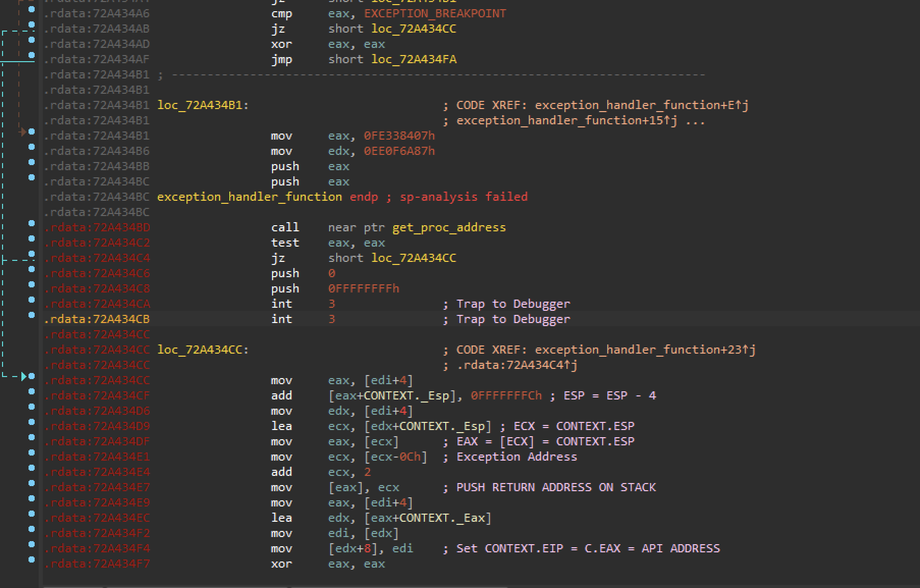This screenshot has width=920, height=588.
Task: Open xref exception_handler_function+23↑j
Action: (x=645, y=350)
